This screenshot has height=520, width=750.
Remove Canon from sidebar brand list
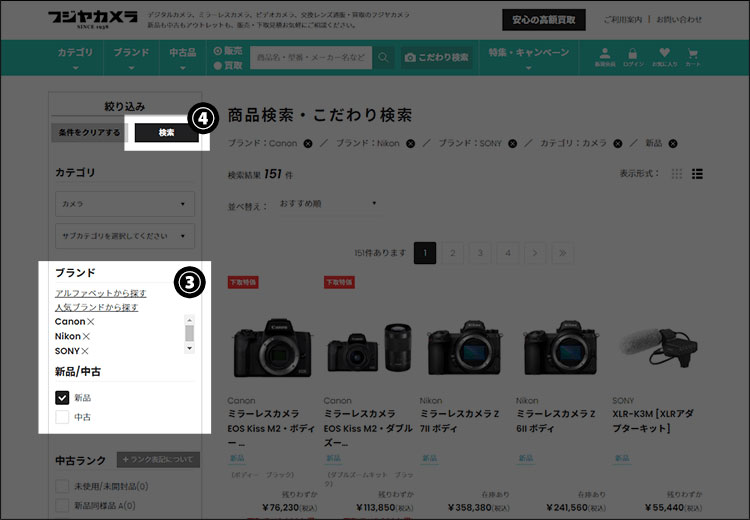point(90,322)
